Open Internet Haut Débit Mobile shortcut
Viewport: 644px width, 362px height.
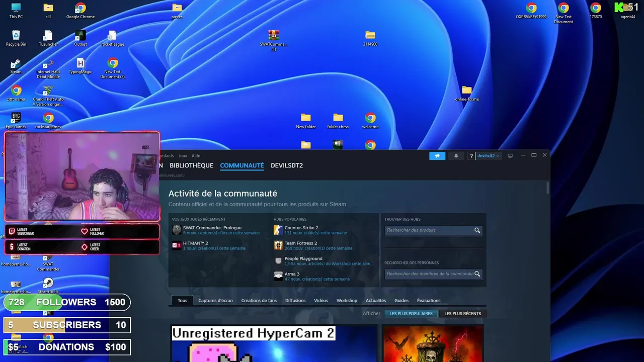coord(48,68)
